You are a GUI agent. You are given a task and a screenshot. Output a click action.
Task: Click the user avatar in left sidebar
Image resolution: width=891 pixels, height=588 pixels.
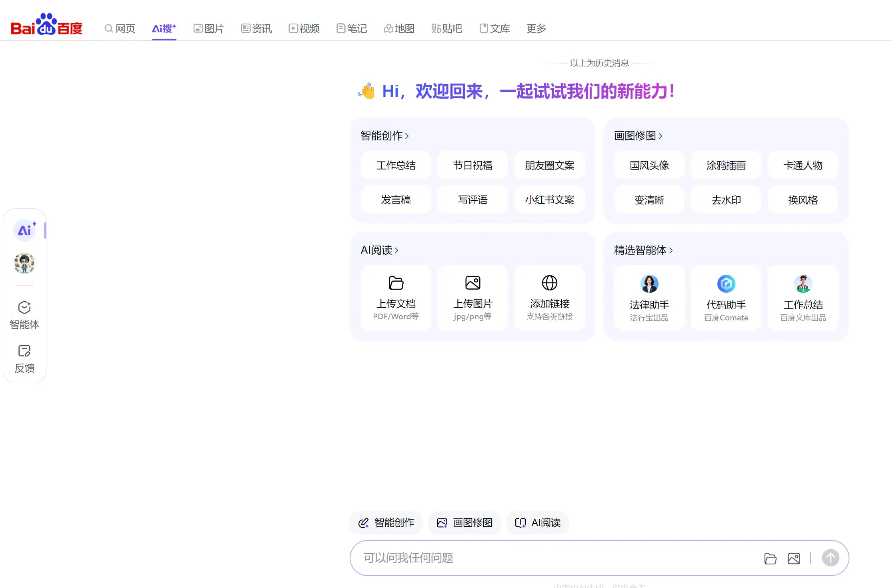coord(24,263)
